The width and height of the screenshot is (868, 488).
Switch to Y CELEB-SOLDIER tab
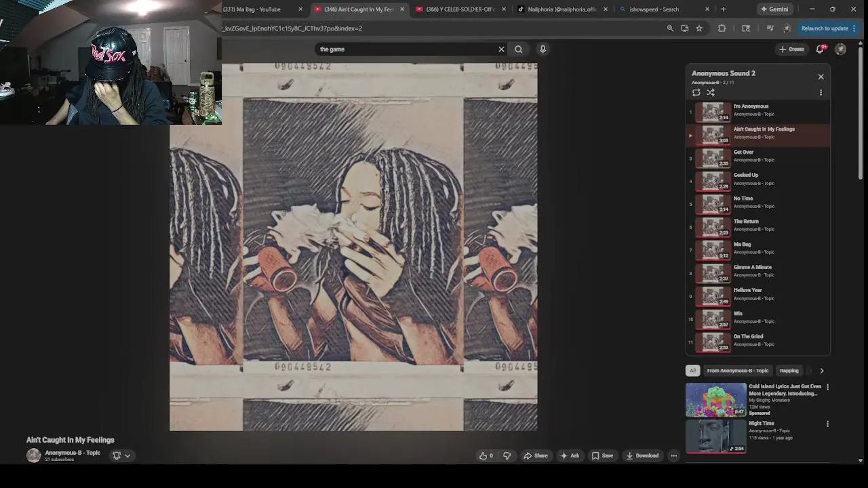[x=460, y=9]
